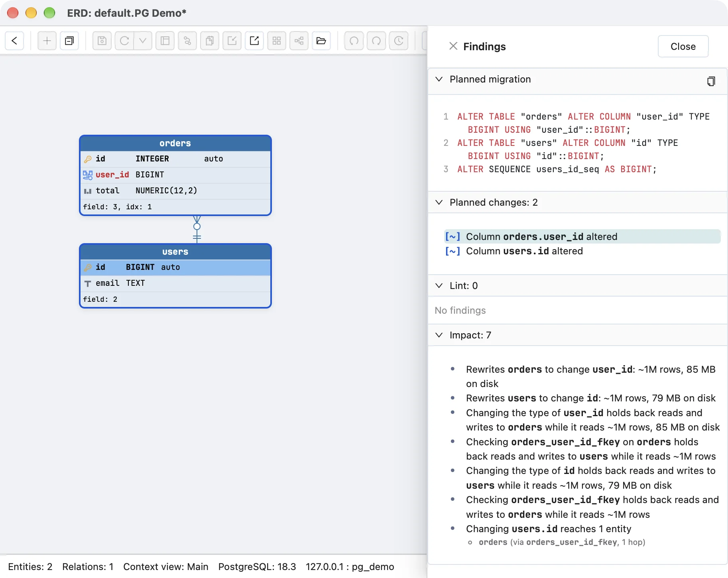Click the Close button in Findings
The height and width of the screenshot is (578, 728).
[683, 47]
